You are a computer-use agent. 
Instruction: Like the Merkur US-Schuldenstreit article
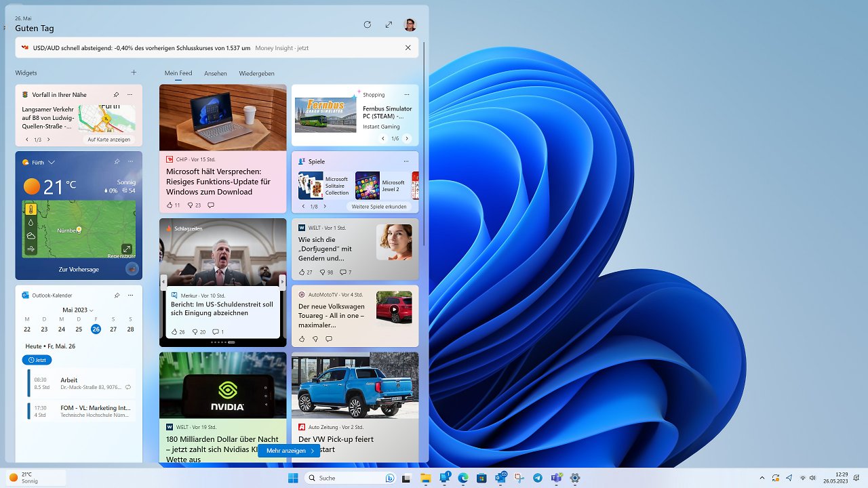pyautogui.click(x=178, y=332)
